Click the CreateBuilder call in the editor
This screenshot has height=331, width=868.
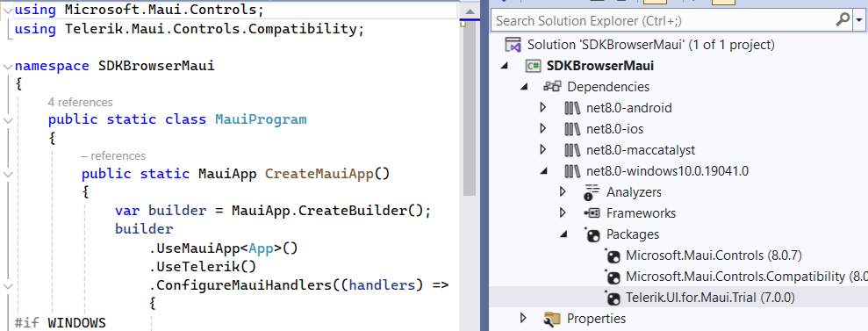pos(357,211)
